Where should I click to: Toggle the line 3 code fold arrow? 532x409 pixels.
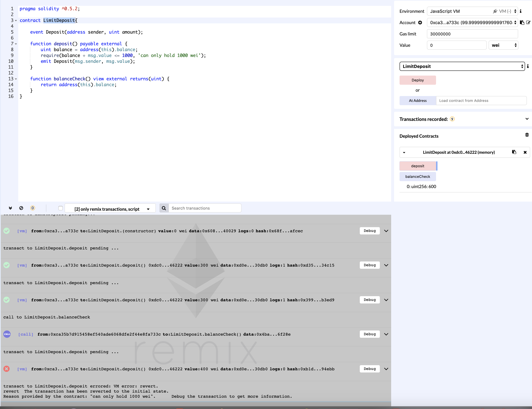click(16, 20)
